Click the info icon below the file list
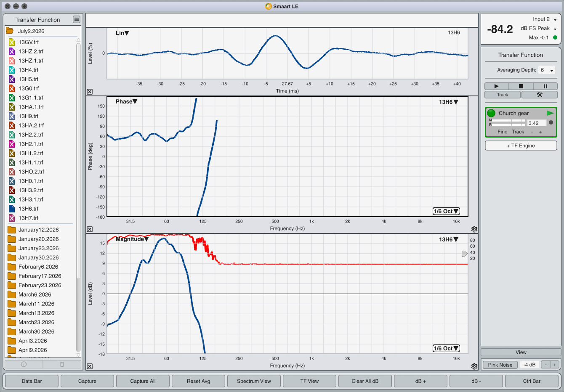This screenshot has width=564, height=392. click(24, 364)
